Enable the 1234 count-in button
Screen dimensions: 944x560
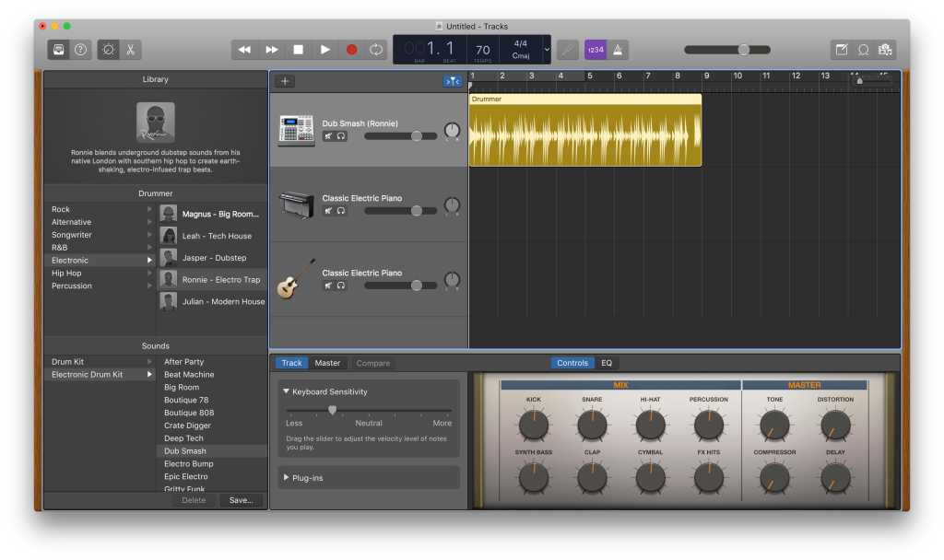coord(596,50)
